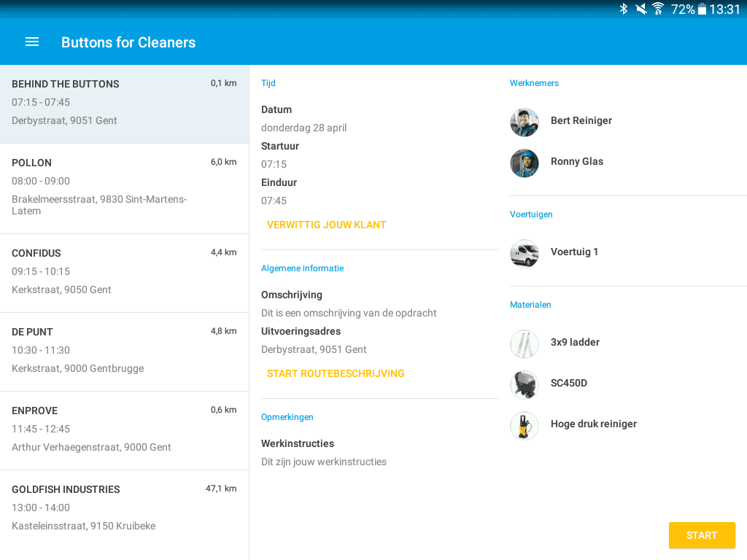Select the CONFIDUS appointment
The image size is (747, 560).
coord(124,272)
